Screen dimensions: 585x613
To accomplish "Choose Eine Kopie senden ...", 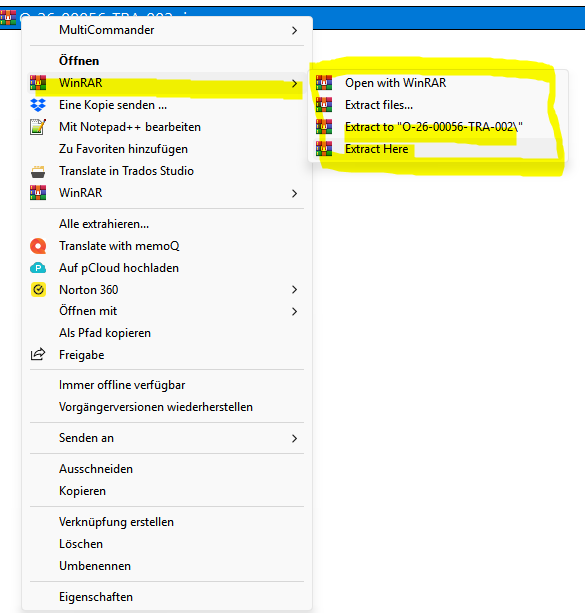I will click(x=167, y=105).
